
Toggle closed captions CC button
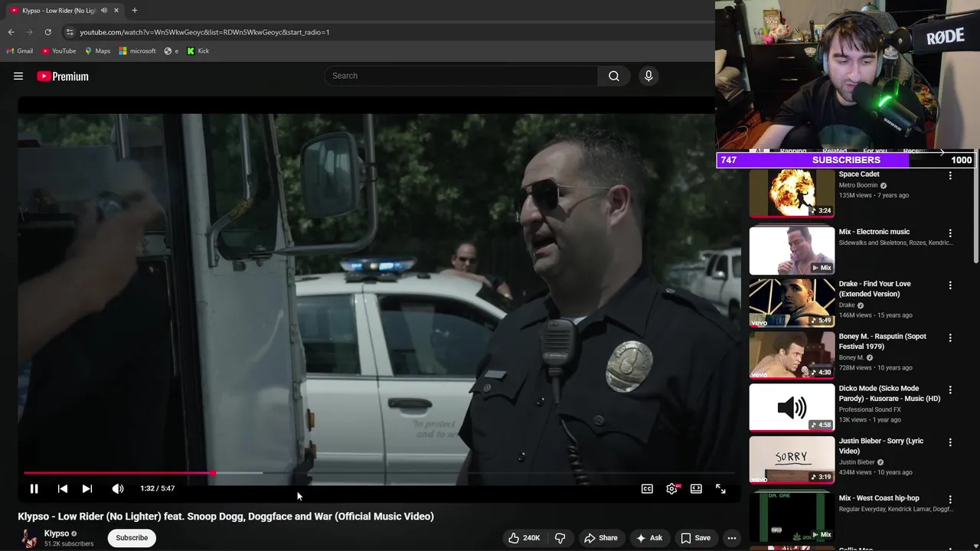click(647, 488)
